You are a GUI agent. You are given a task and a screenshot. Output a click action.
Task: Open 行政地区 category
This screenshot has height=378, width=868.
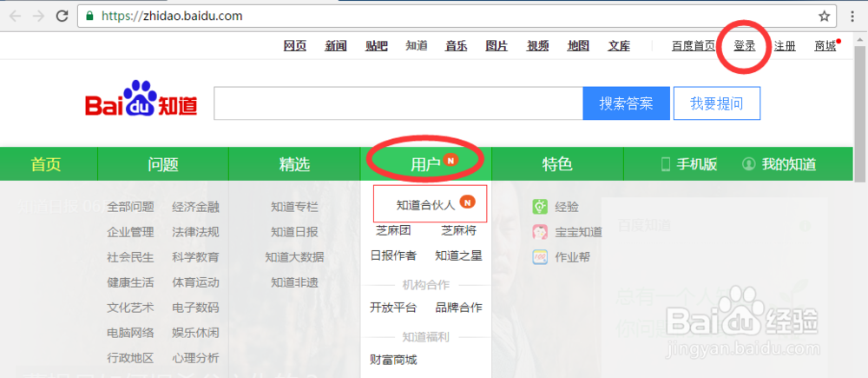tap(131, 358)
